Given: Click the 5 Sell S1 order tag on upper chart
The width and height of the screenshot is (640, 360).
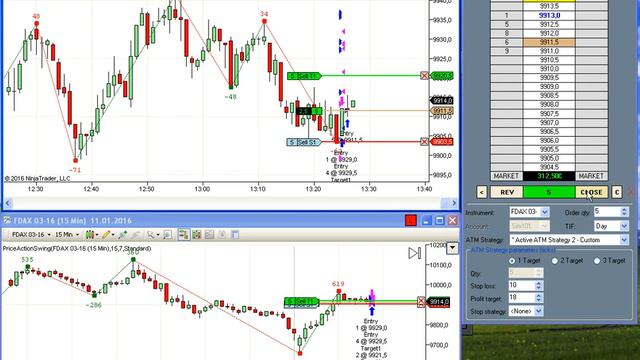Looking at the screenshot, I should (x=304, y=142).
